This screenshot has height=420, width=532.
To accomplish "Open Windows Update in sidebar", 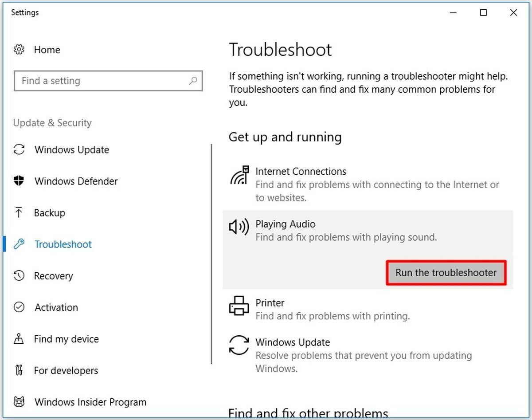I will pos(72,149).
